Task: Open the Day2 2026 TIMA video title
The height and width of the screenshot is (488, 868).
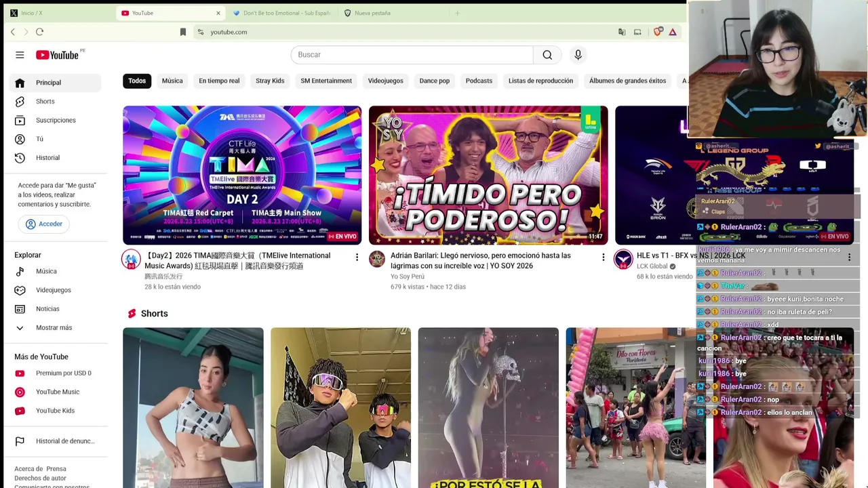Action: (x=237, y=261)
